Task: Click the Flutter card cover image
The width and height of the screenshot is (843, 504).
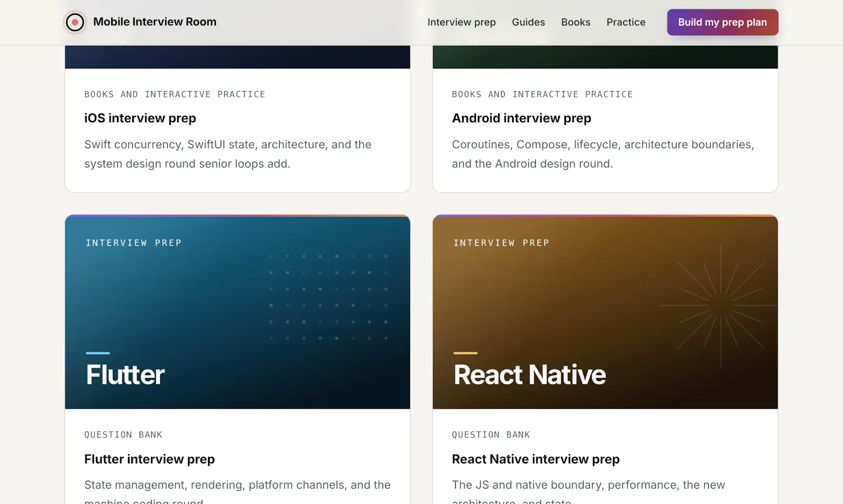Action: [238, 312]
